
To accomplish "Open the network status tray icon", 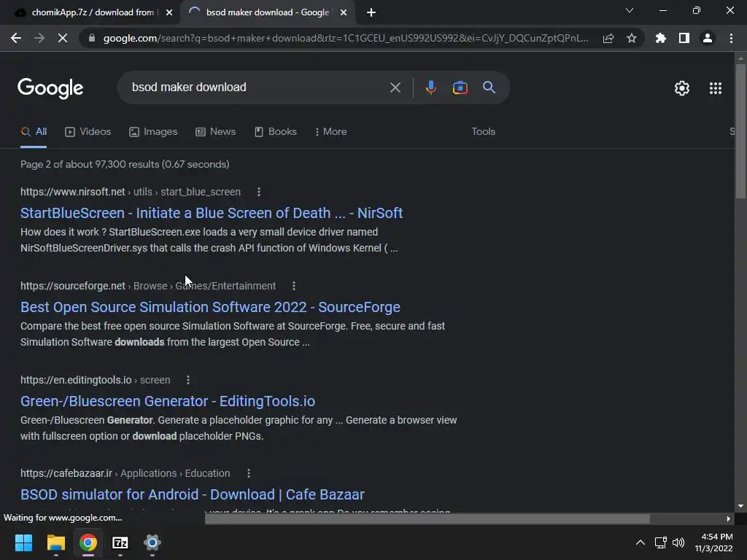I will tap(661, 542).
